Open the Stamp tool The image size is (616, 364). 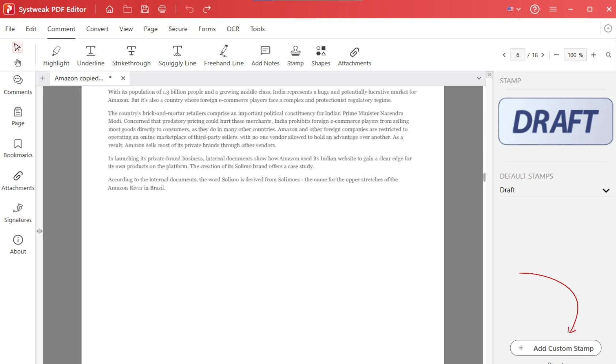tap(295, 56)
